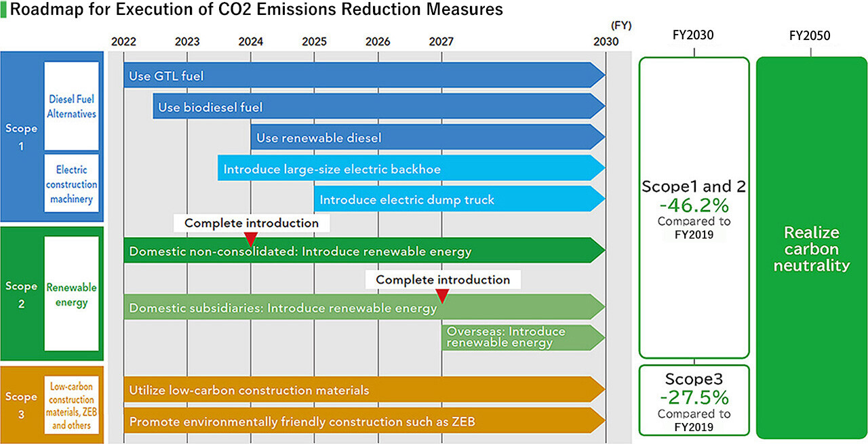Click the Use renewable diesel bar
Image resolution: width=868 pixels, height=444 pixels.
tap(427, 138)
